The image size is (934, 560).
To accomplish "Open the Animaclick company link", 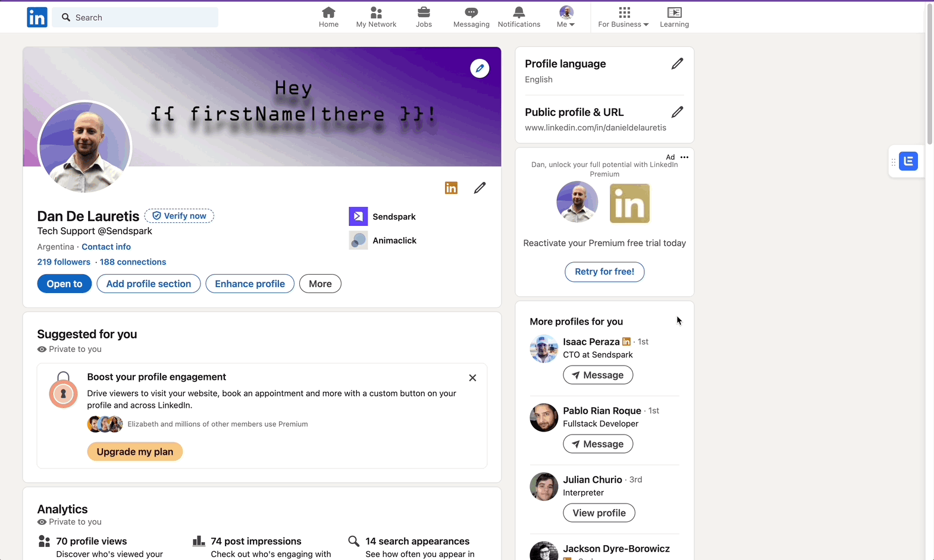I will pos(394,241).
